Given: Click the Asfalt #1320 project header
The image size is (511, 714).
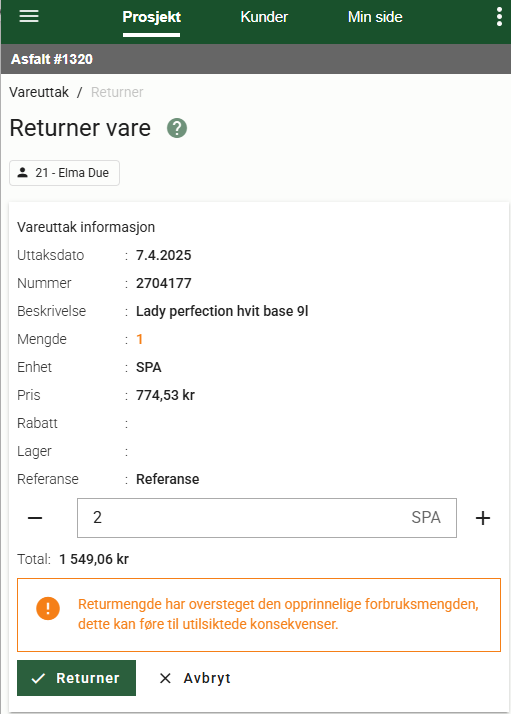Looking at the screenshot, I should point(52,59).
